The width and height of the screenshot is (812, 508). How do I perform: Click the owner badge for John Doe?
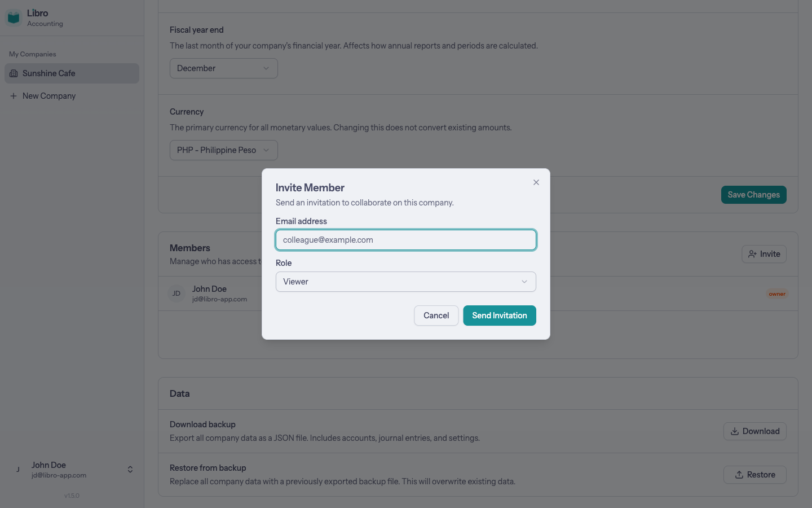[x=777, y=294]
